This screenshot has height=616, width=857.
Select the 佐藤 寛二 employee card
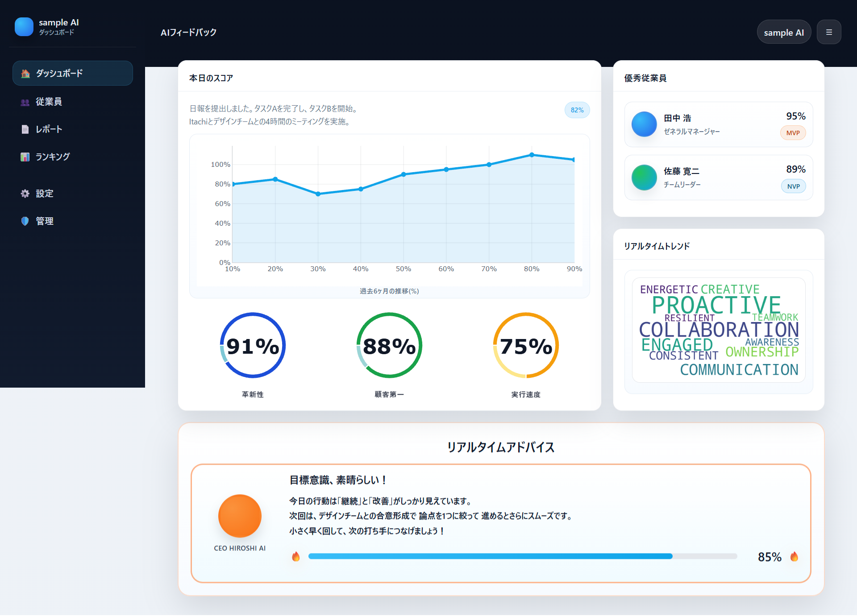pyautogui.click(x=719, y=178)
